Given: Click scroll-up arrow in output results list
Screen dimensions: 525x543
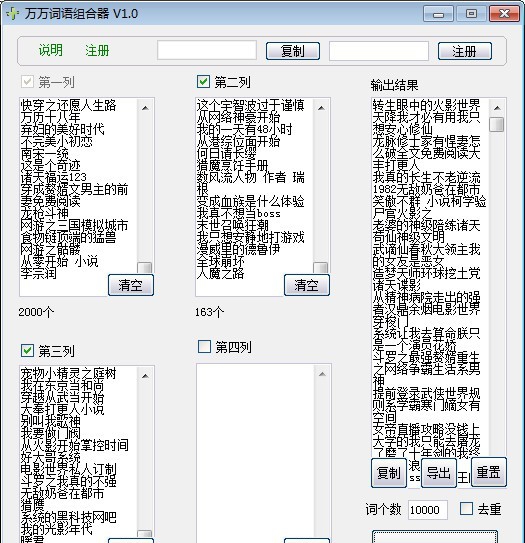Looking at the screenshot, I should (x=497, y=108).
